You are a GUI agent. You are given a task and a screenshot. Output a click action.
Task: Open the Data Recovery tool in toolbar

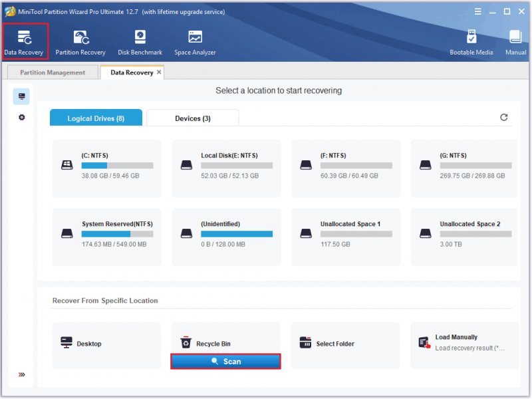tap(24, 42)
